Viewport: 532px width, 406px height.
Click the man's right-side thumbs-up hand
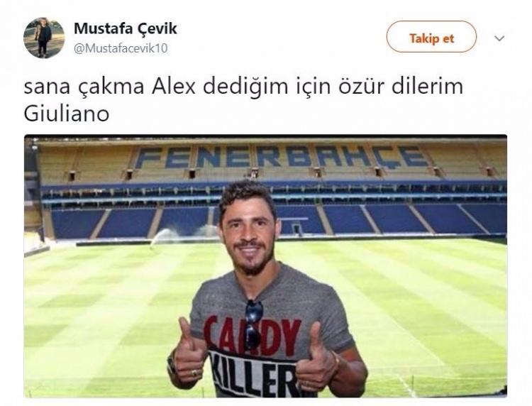pyautogui.click(x=317, y=358)
